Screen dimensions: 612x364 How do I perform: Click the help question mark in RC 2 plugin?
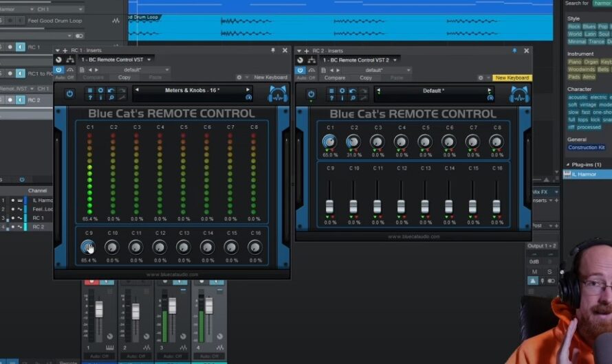pos(331,98)
